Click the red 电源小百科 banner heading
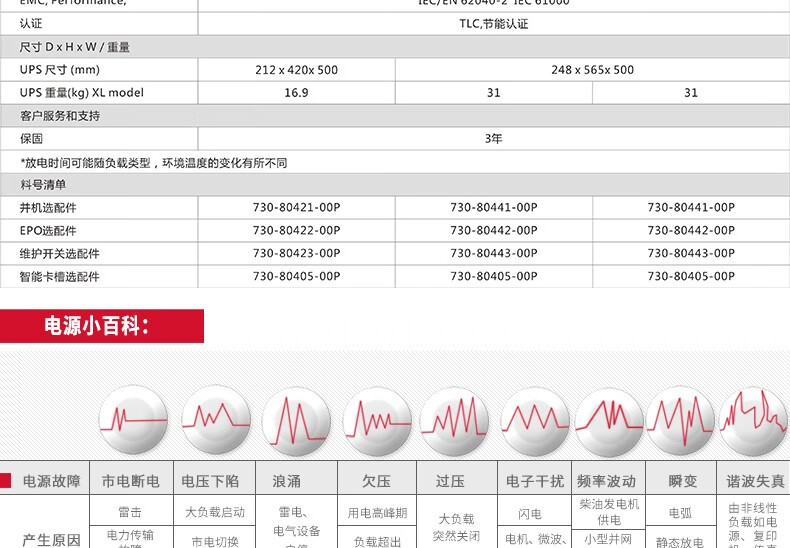 (x=102, y=326)
